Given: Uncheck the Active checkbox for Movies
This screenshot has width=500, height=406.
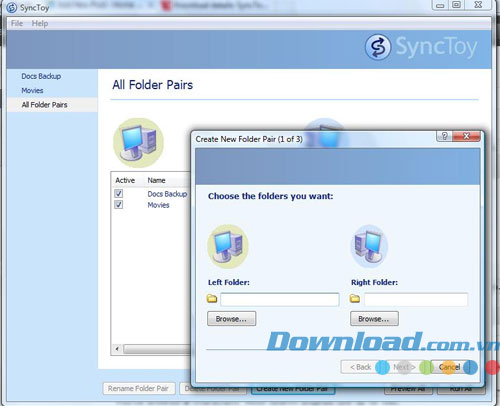Looking at the screenshot, I should coord(119,205).
